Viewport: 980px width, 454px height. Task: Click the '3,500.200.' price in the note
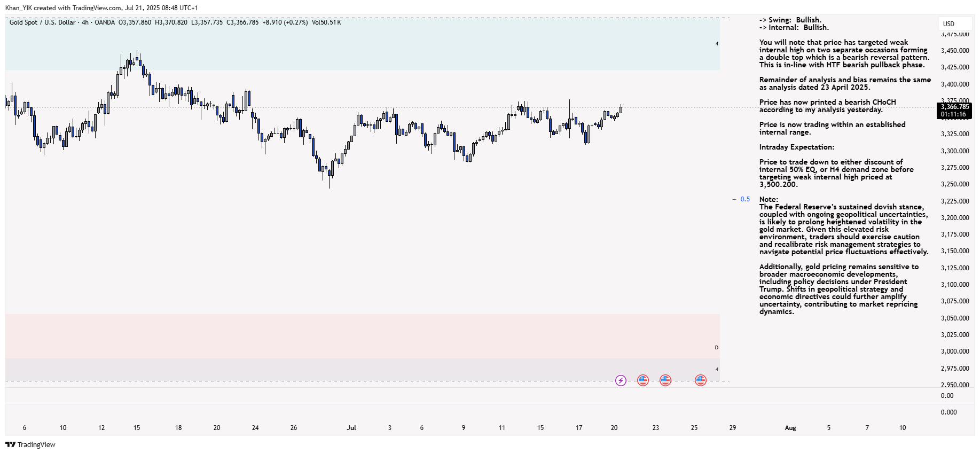778,185
